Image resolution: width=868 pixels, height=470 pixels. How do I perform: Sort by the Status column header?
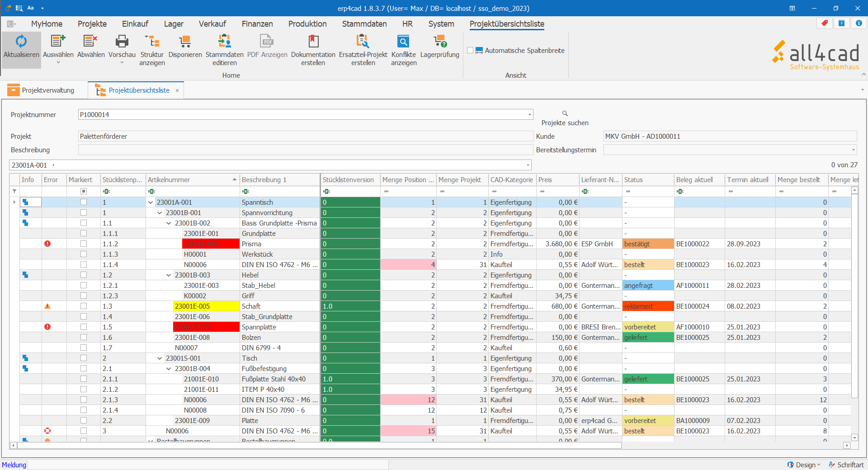[x=647, y=180]
